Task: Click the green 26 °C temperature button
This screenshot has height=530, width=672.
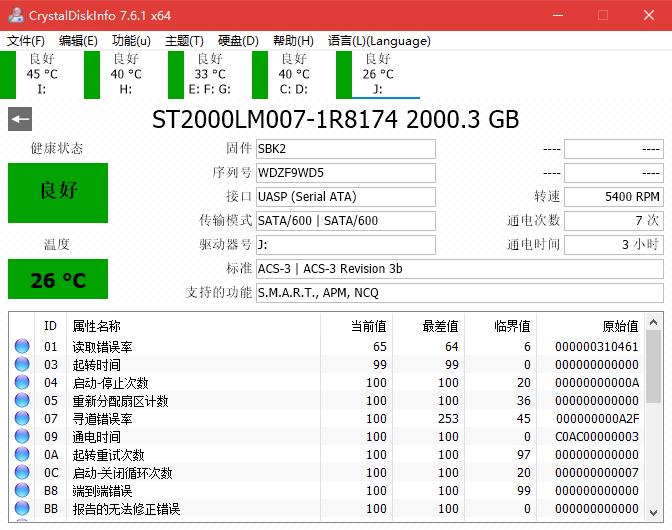Action: coord(58,279)
